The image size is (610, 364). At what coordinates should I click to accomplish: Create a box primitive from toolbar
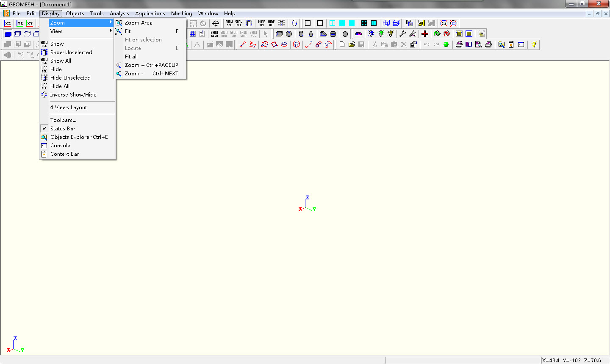[279, 34]
